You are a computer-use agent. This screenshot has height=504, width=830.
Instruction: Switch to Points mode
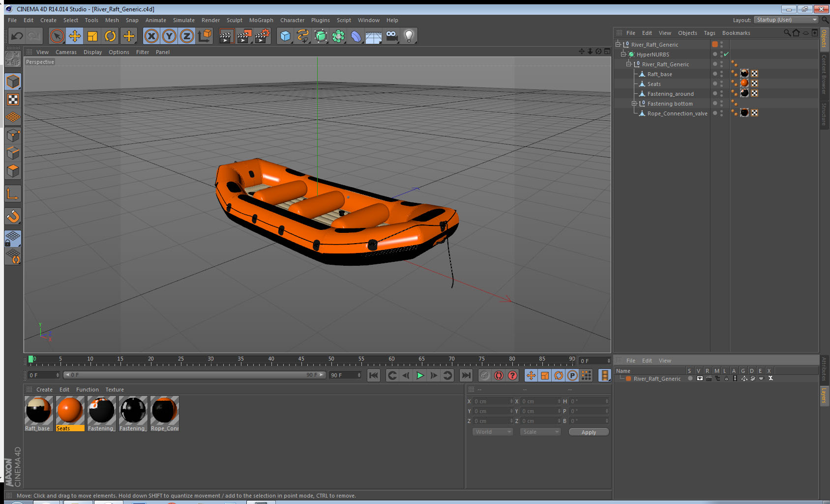(13, 136)
